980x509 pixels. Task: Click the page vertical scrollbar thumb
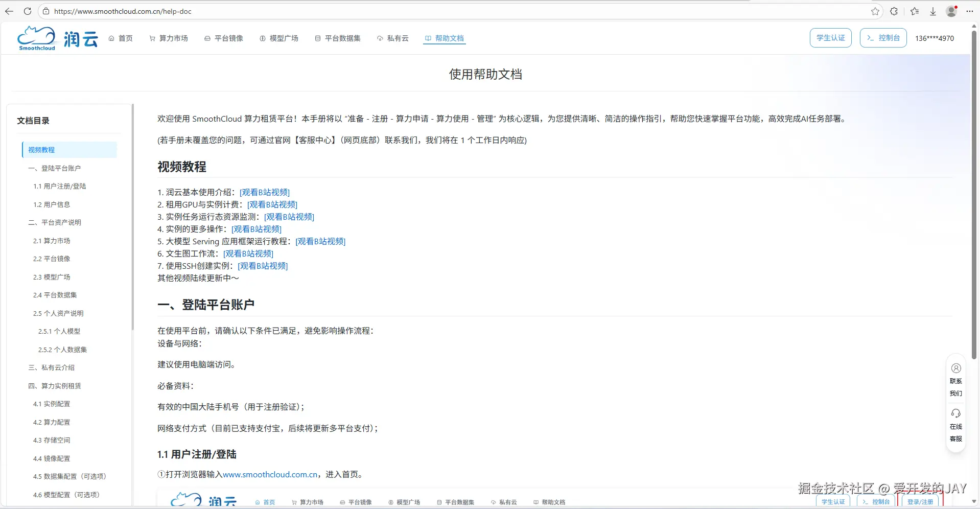coord(974,194)
